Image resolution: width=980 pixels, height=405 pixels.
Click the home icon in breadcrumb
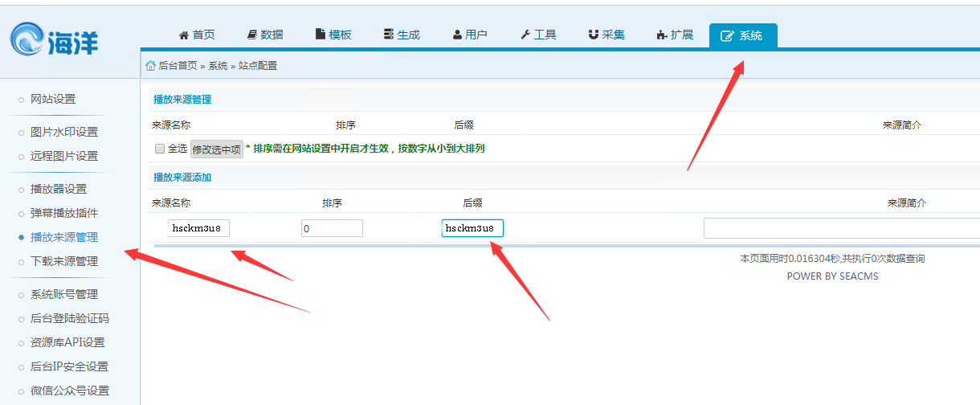pos(150,66)
